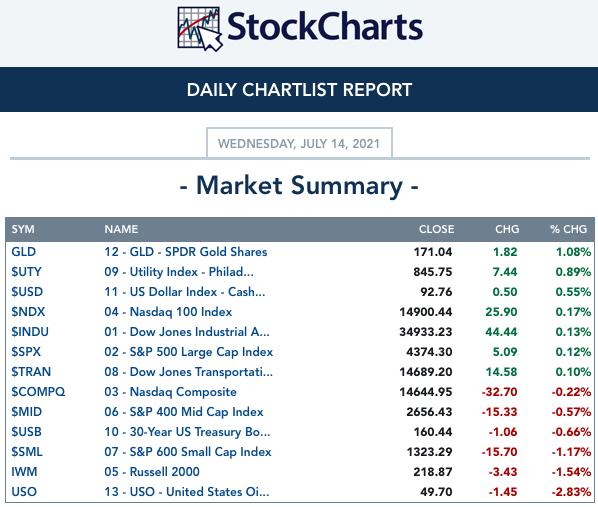Open 01 - Dow Jones Industrial chart link
This screenshot has height=507, width=598.
[187, 332]
